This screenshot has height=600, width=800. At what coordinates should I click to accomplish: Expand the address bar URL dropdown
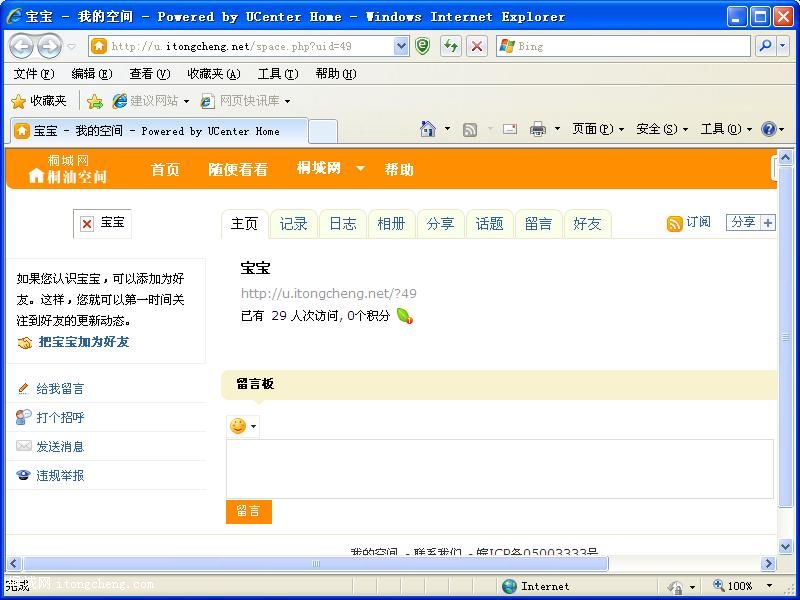[402, 46]
